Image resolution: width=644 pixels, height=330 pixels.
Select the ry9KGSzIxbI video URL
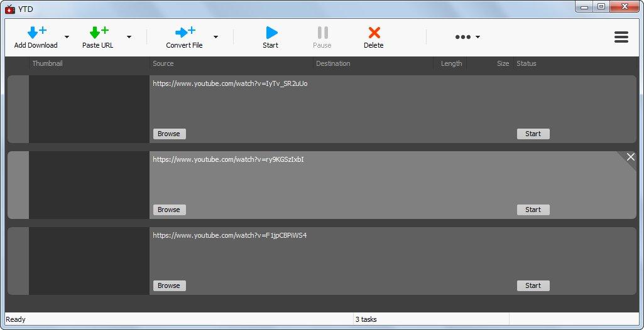pyautogui.click(x=228, y=159)
